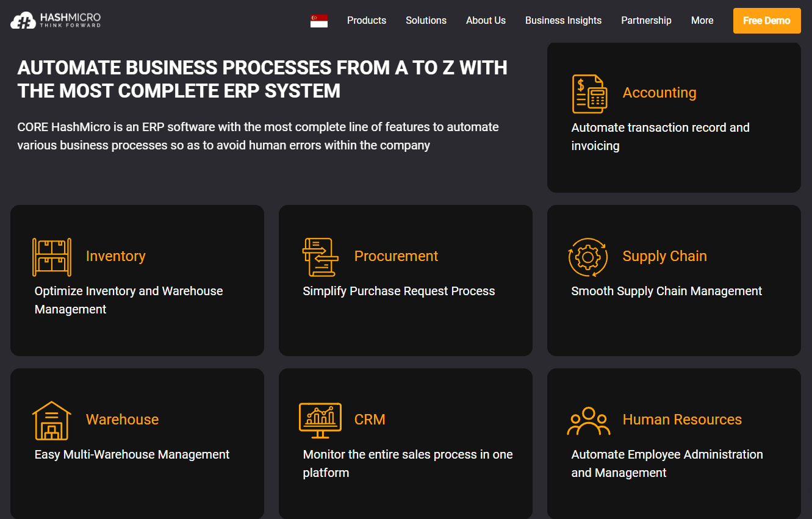Open the More menu
812x519 pixels.
tap(702, 21)
